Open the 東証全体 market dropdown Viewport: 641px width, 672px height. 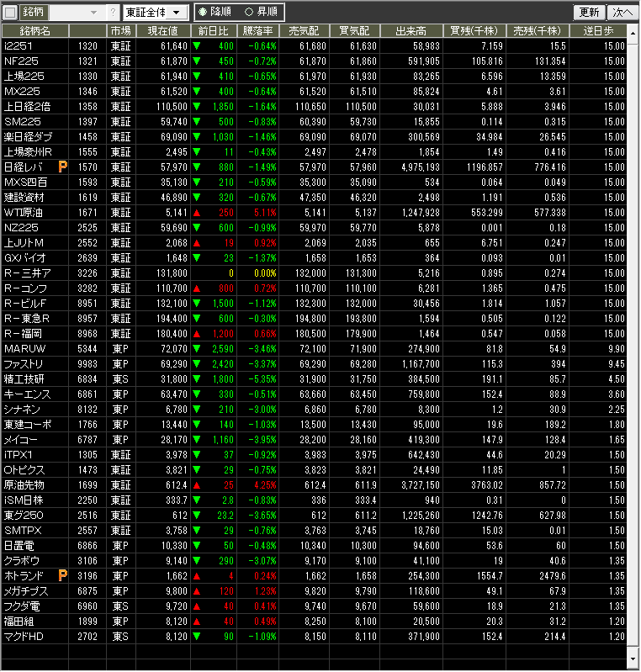(x=155, y=13)
